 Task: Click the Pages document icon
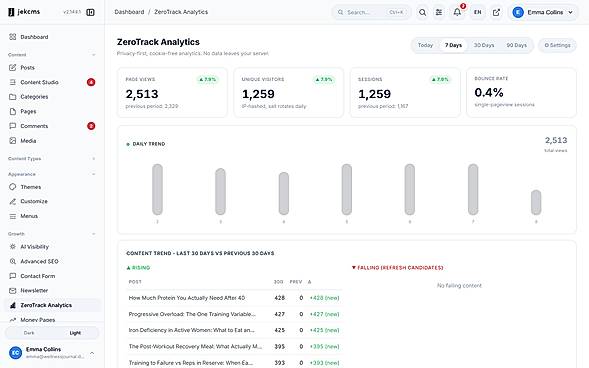[x=13, y=112]
